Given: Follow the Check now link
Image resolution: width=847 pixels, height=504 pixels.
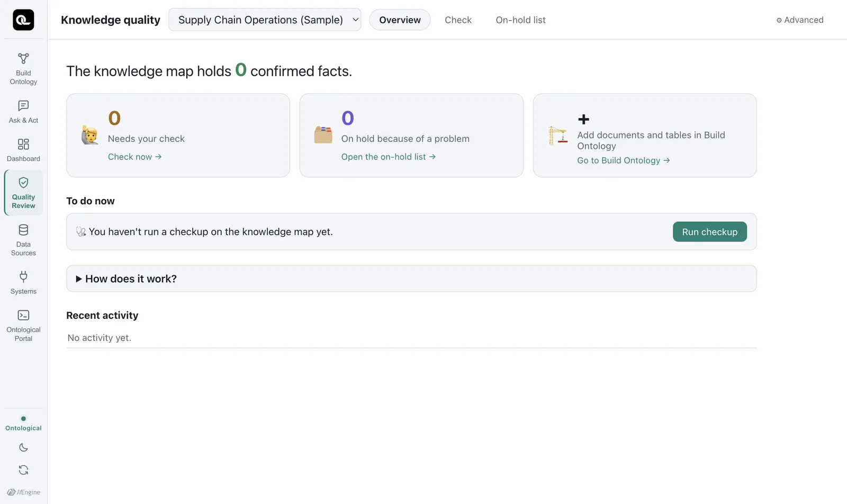Looking at the screenshot, I should coord(134,157).
